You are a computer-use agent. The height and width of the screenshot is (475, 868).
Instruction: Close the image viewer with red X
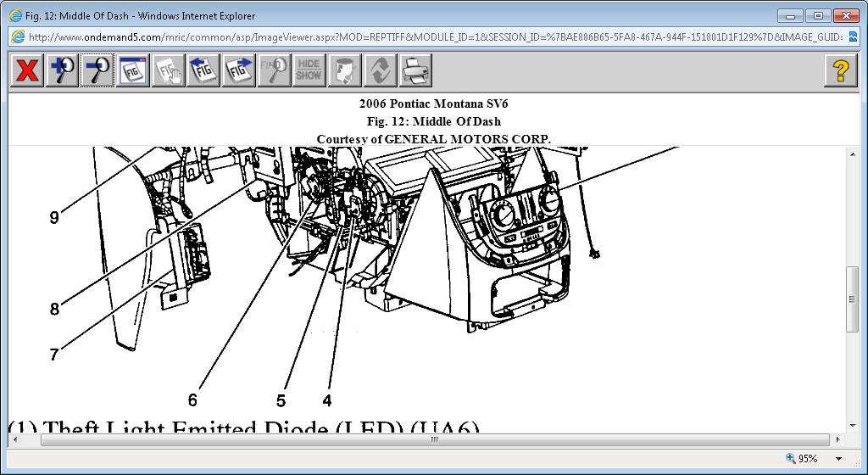point(27,70)
